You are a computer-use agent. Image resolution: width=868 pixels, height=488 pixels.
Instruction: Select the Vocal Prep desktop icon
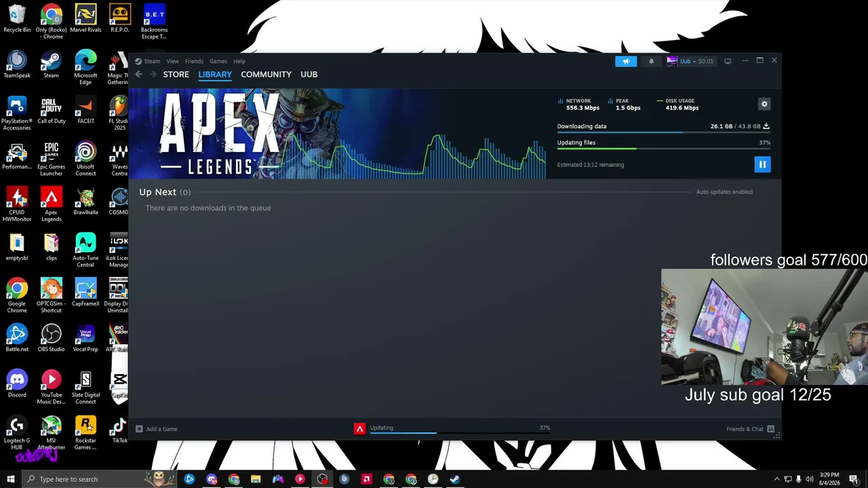[x=85, y=339]
